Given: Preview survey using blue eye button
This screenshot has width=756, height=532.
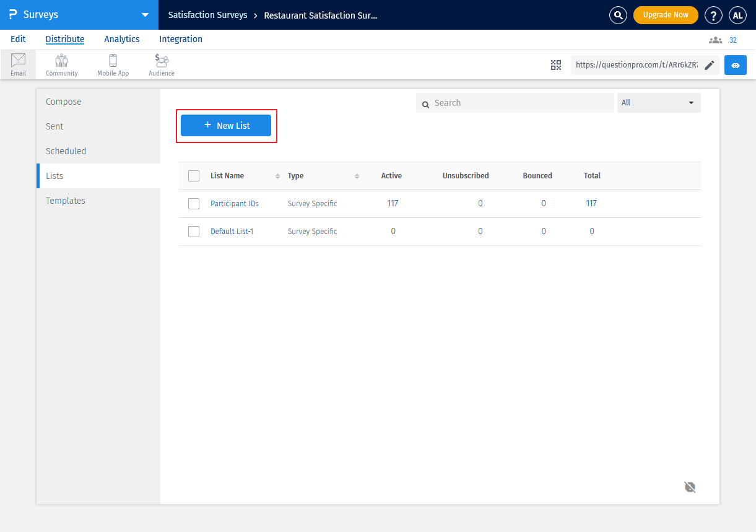Looking at the screenshot, I should [735, 65].
